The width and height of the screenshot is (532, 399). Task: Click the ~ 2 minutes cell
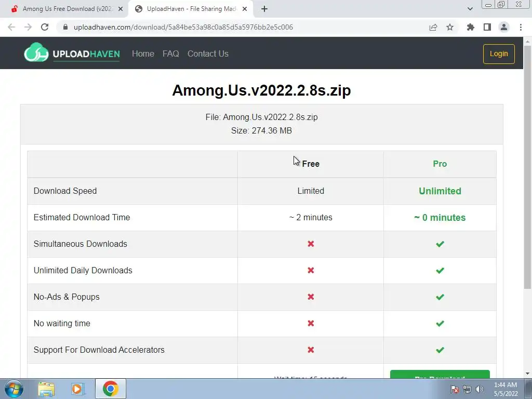(x=311, y=218)
